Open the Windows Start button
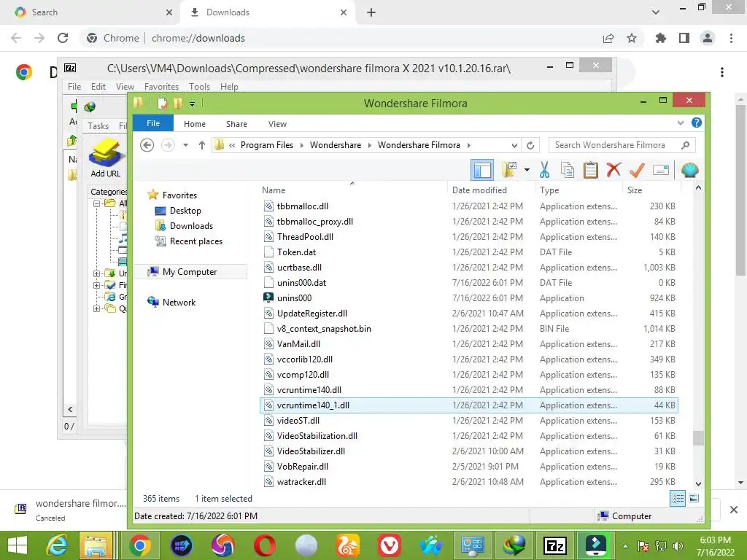The image size is (747, 560). [x=18, y=545]
